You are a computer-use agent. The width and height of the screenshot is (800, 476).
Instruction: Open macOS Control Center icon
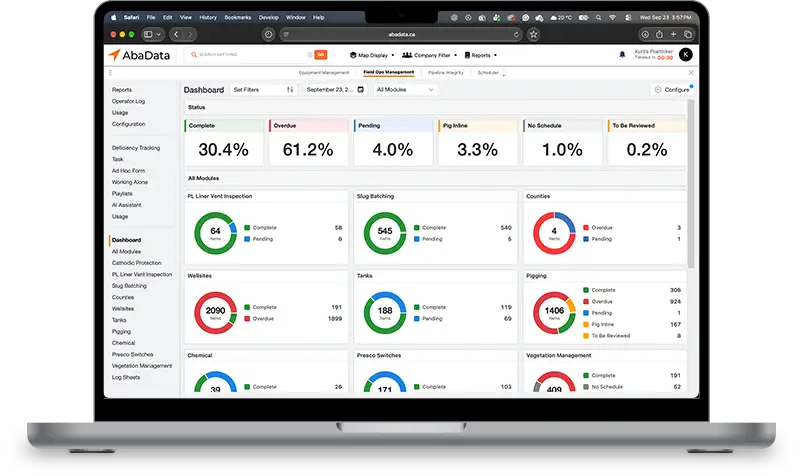(628, 17)
